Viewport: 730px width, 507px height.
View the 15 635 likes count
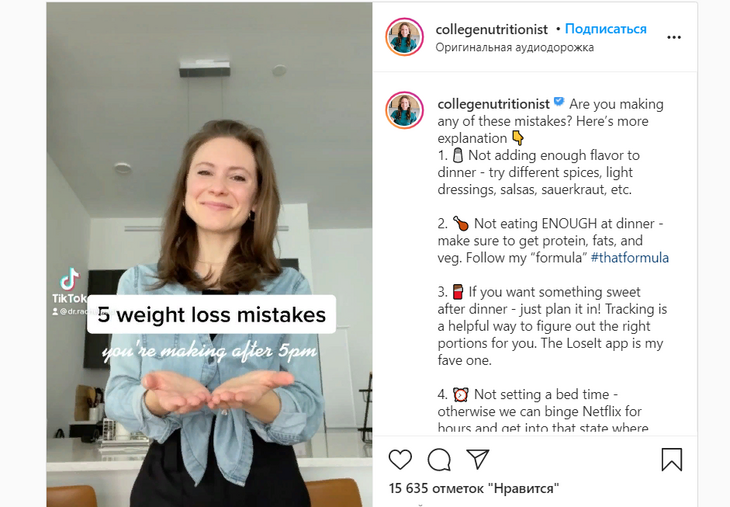[473, 488]
